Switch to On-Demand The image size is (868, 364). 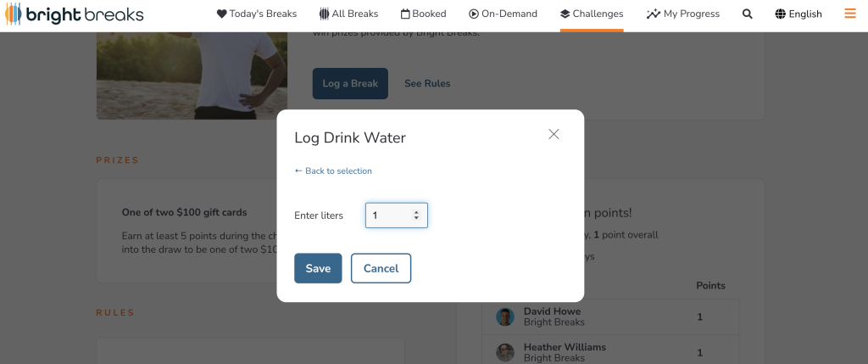point(503,14)
